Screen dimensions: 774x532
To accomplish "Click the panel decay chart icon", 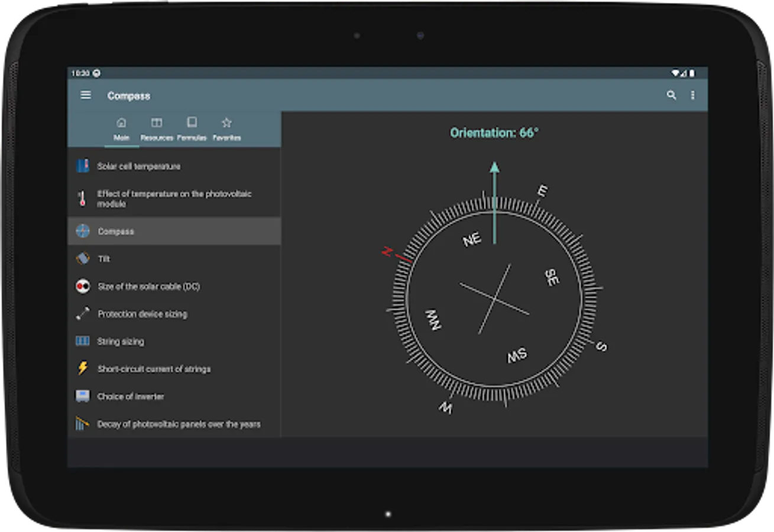I will (x=83, y=424).
